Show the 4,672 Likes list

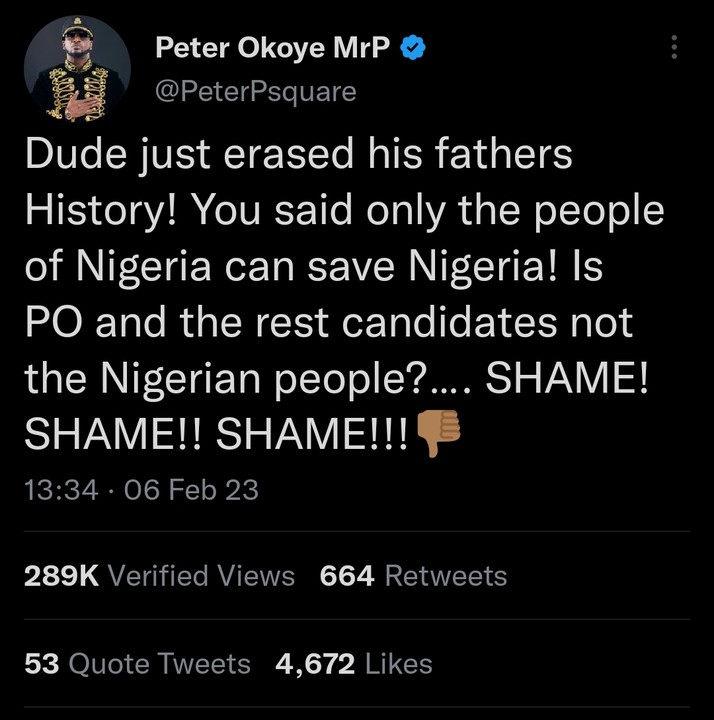(355, 663)
